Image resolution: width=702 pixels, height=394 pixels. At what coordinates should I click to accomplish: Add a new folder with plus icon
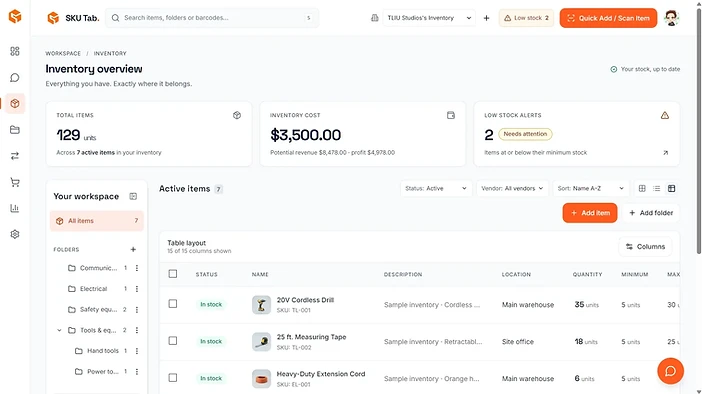coord(133,249)
